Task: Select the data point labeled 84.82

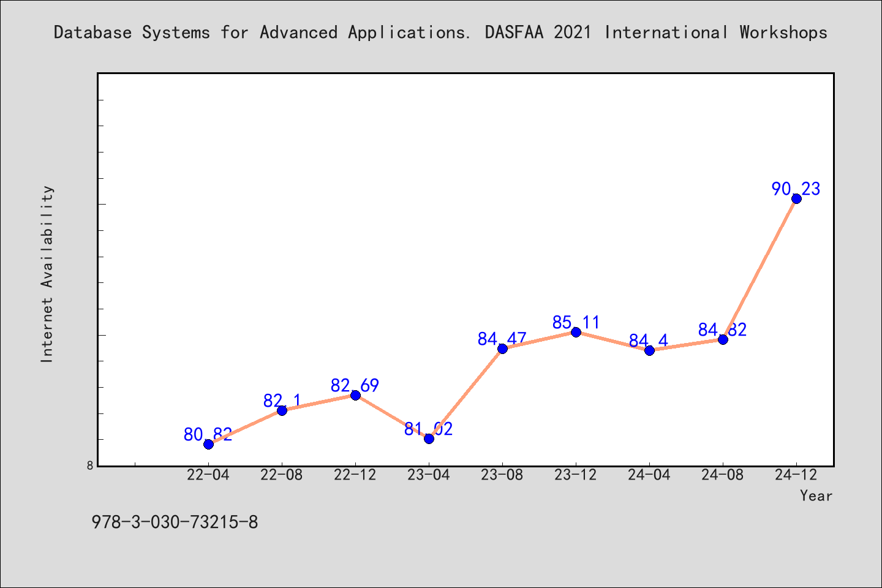Action: [723, 339]
